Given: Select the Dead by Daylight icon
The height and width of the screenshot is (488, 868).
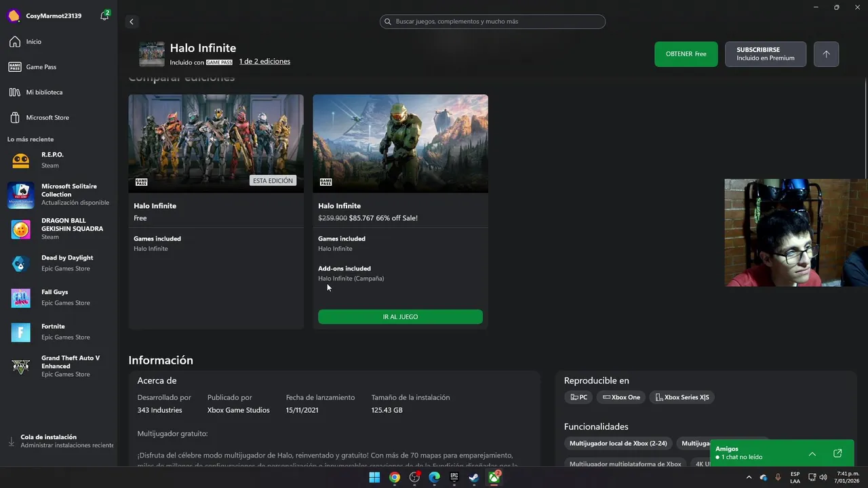Looking at the screenshot, I should point(21,264).
